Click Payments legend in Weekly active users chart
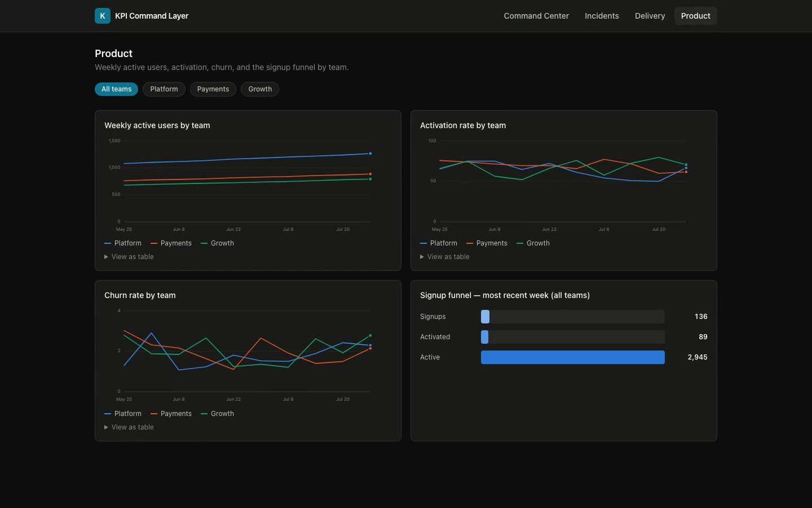The width and height of the screenshot is (812, 508). [171, 243]
